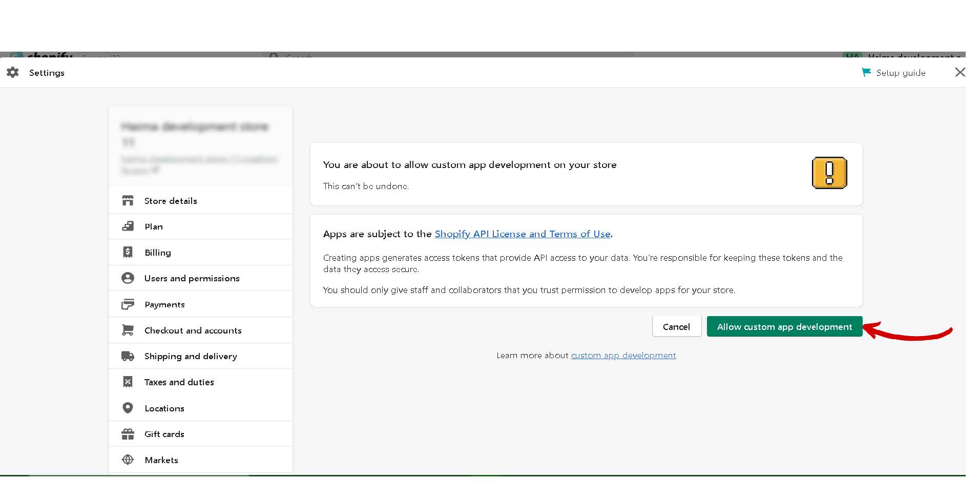The width and height of the screenshot is (980, 498).
Task: Cancel the custom app development prompt
Action: click(676, 327)
